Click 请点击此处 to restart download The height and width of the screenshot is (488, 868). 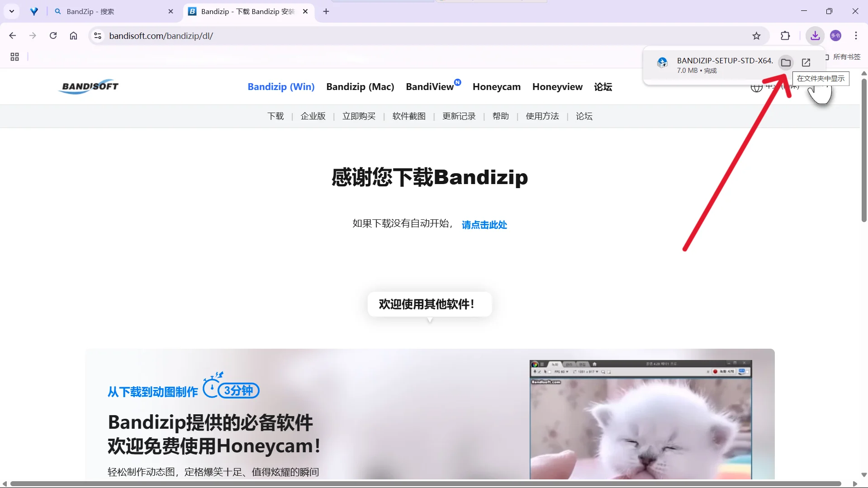tap(484, 224)
